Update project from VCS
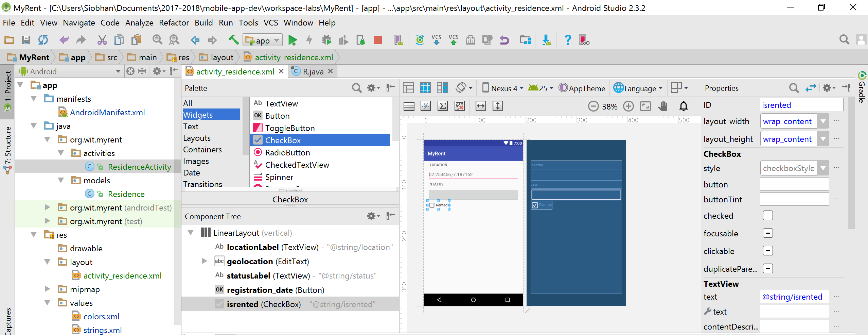The image size is (868, 335). (436, 40)
